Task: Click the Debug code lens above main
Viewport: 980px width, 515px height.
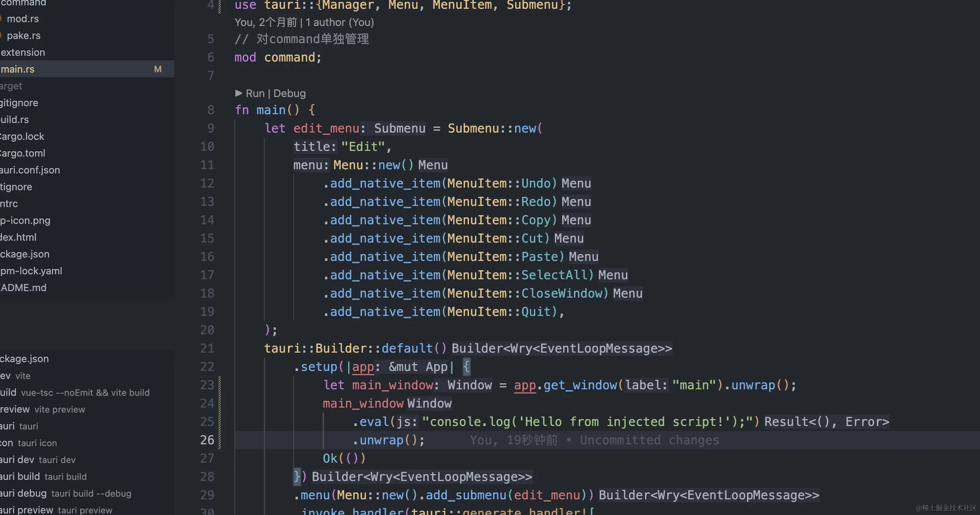Action: (289, 93)
